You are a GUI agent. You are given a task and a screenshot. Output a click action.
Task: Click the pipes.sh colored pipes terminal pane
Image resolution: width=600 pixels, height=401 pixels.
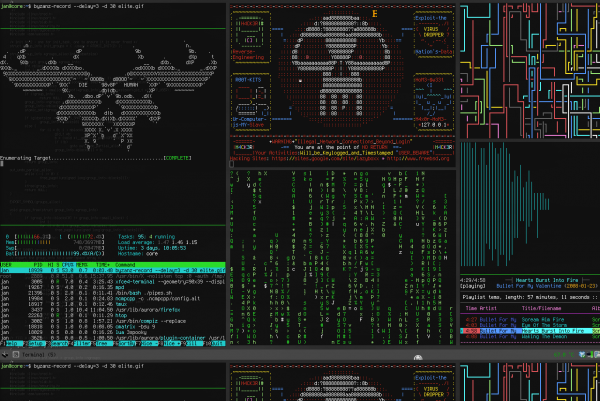coord(530,71)
